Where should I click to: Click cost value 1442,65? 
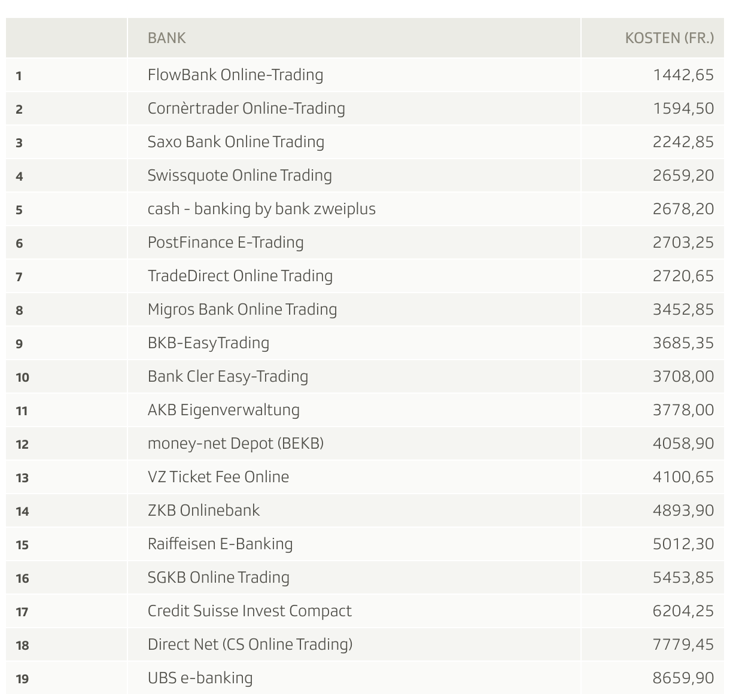coord(683,75)
